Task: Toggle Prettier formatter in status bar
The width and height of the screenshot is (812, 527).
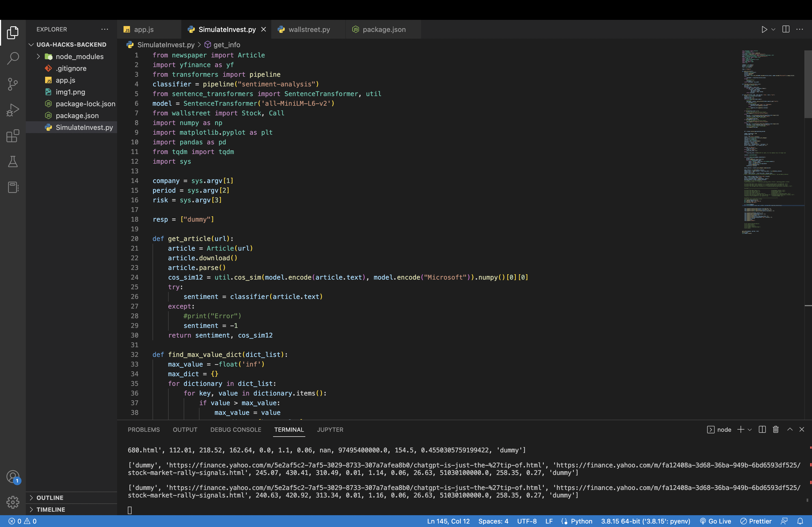Action: [756, 521]
